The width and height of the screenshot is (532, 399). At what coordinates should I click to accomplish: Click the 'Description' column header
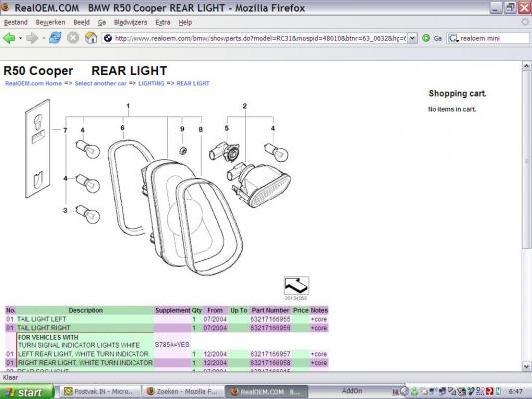coord(85,310)
